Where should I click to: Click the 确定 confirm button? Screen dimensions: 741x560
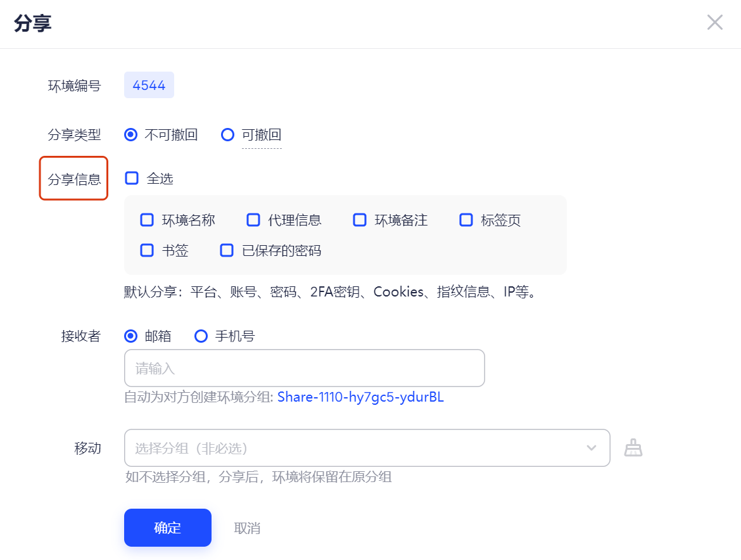167,527
